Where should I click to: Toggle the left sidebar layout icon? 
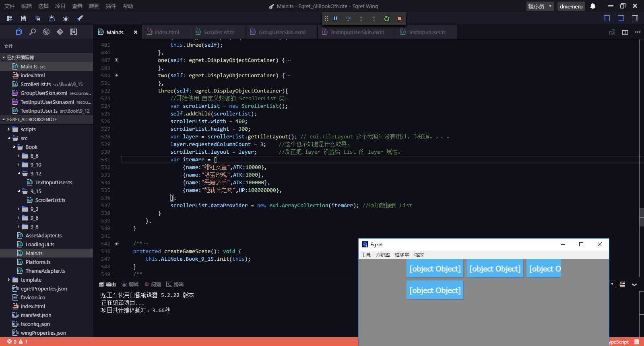607,19
